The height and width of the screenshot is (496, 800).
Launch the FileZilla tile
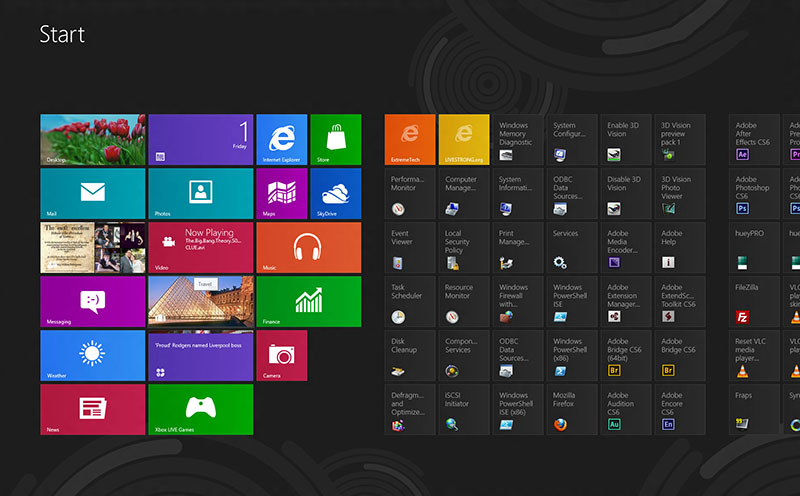click(x=754, y=302)
